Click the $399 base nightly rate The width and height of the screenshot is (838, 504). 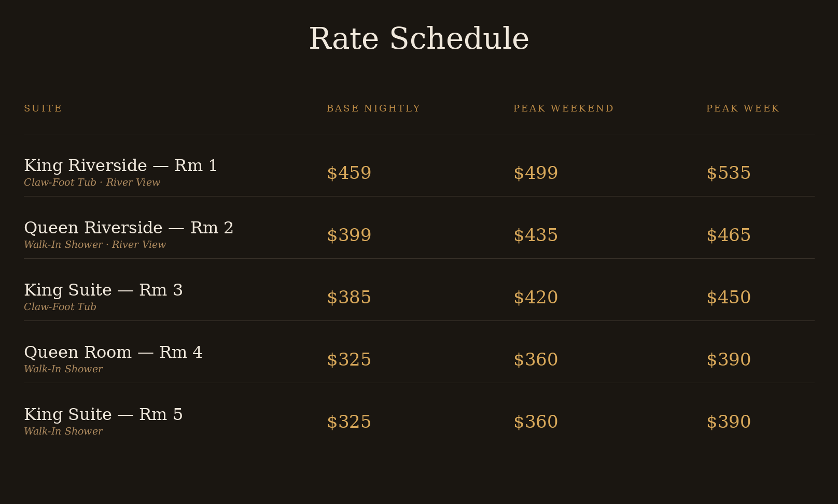[349, 235]
